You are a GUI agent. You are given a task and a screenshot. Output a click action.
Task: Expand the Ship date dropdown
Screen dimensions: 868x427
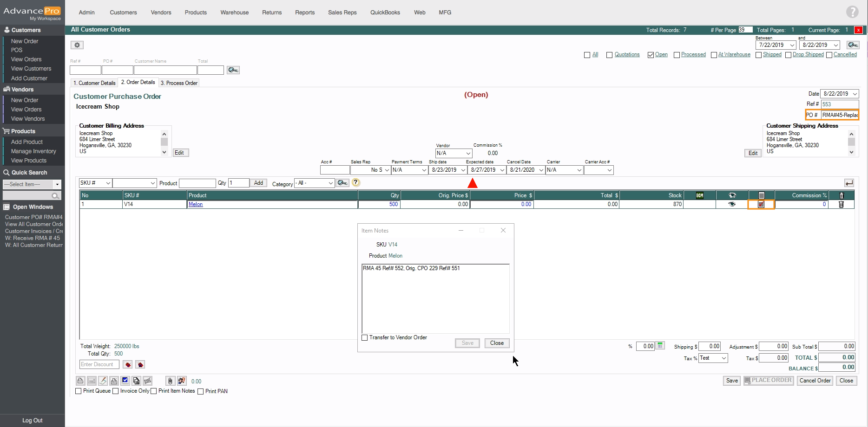point(463,170)
